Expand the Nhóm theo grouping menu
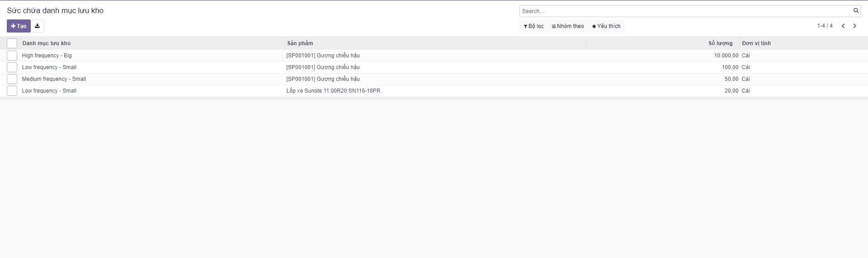Image resolution: width=868 pixels, height=258 pixels. (x=568, y=26)
